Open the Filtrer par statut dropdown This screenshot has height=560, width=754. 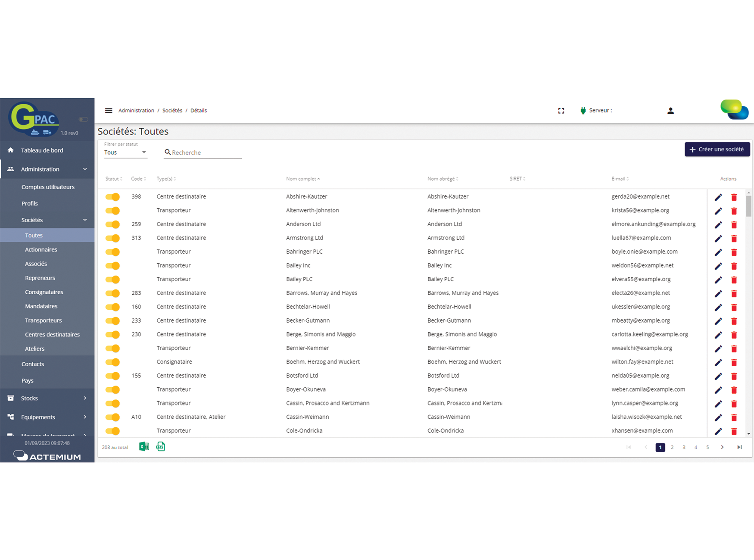coord(125,152)
